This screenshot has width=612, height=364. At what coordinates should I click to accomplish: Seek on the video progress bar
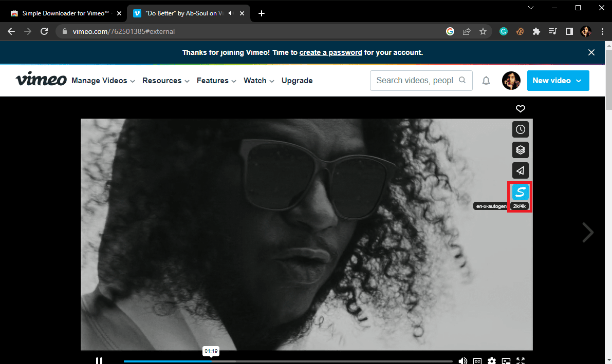[288, 361]
